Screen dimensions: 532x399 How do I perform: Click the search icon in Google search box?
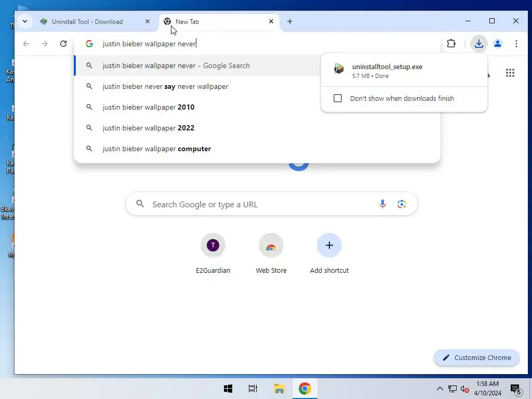140,204
